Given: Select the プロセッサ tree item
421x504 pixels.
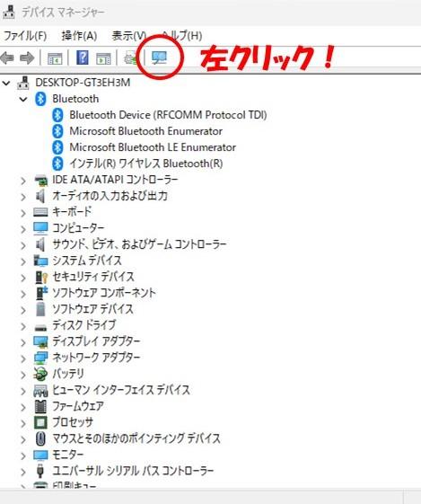Looking at the screenshot, I should click(73, 422).
